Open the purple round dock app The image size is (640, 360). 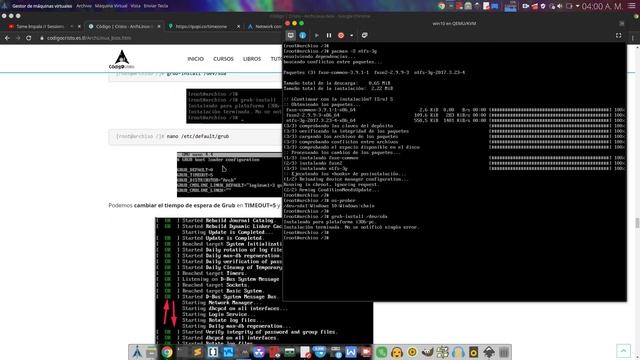point(259,352)
